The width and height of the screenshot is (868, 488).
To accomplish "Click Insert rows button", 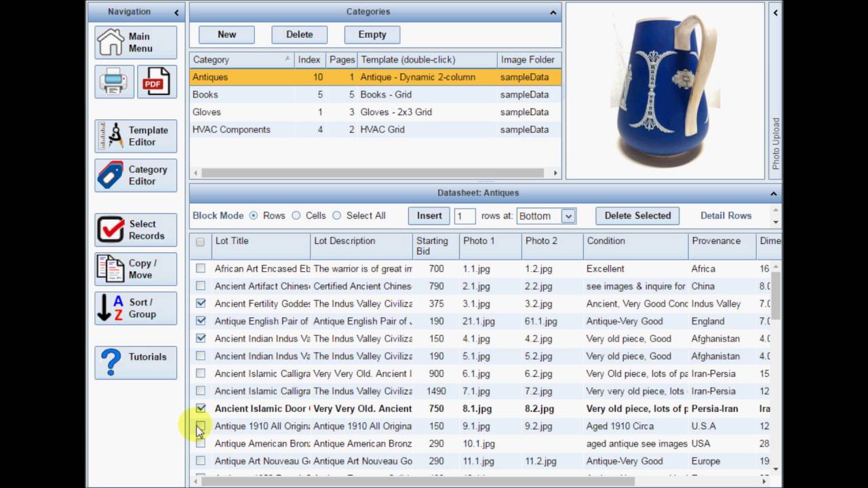I will [x=429, y=216].
